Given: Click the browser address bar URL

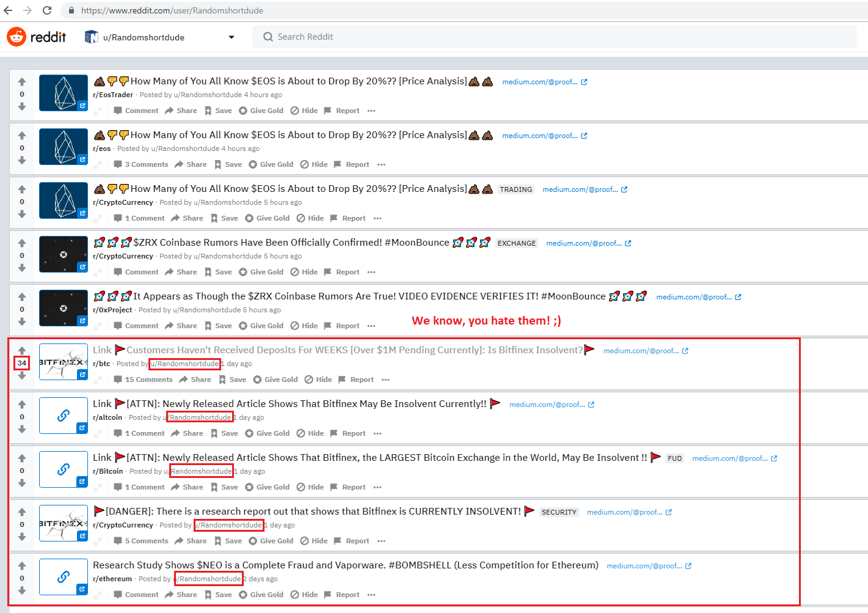Looking at the screenshot, I should tap(172, 10).
